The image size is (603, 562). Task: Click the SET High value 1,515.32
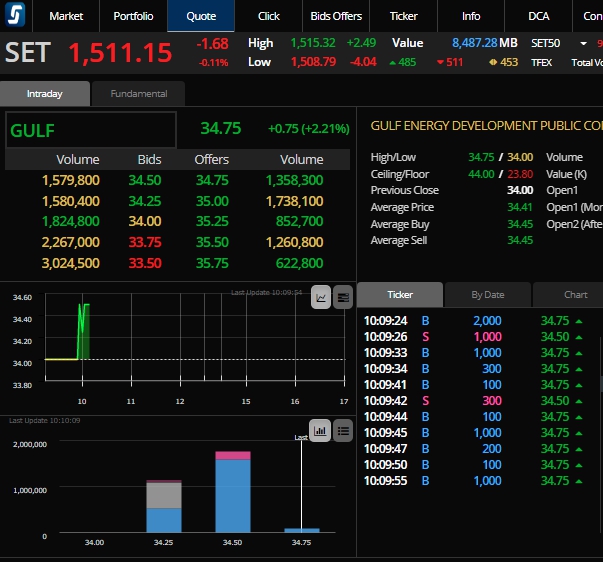click(x=313, y=43)
